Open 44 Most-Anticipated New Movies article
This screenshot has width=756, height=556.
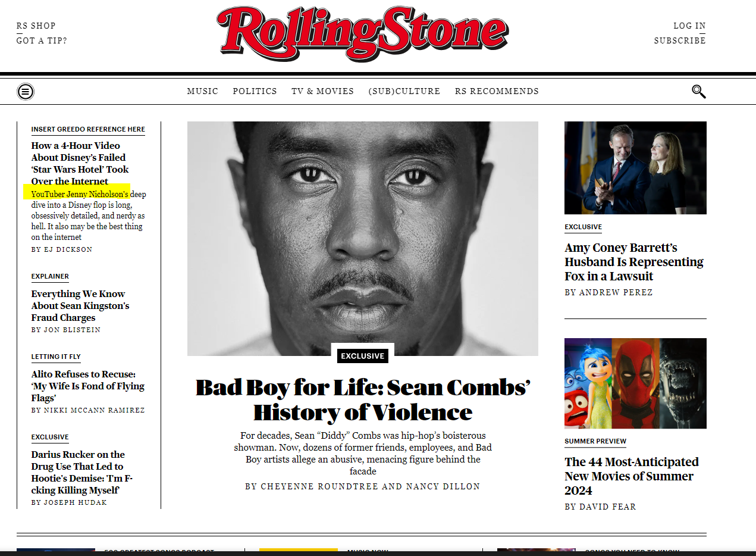pyautogui.click(x=632, y=476)
